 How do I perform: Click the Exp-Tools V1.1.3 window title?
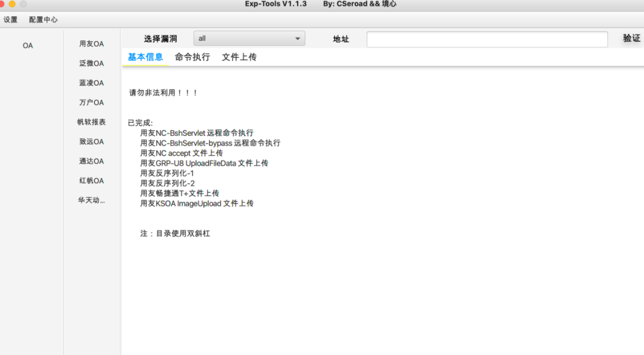pyautogui.click(x=275, y=4)
